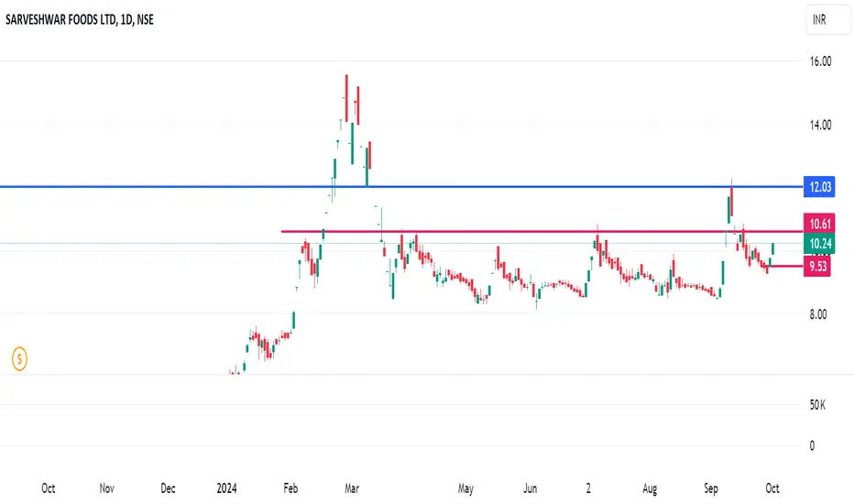
Task: Select the red 10.61 price label
Action: (819, 224)
